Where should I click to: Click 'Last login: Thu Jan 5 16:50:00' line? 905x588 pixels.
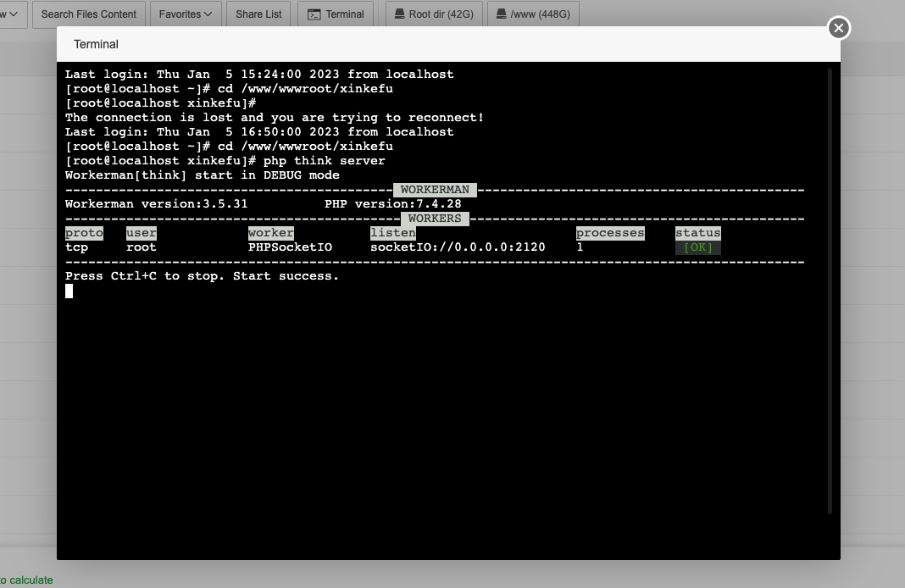259,132
